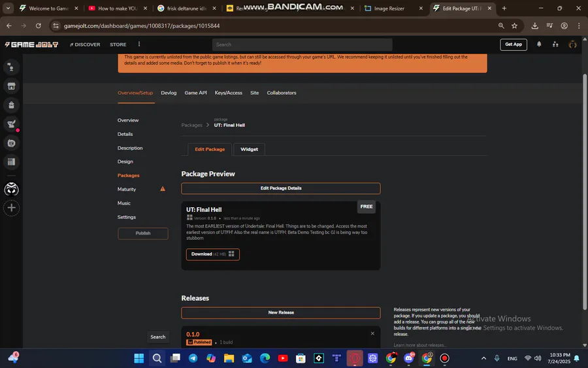Viewport: 588px width, 368px height.
Task: Open the Chrome profile icon
Action: [564, 25]
